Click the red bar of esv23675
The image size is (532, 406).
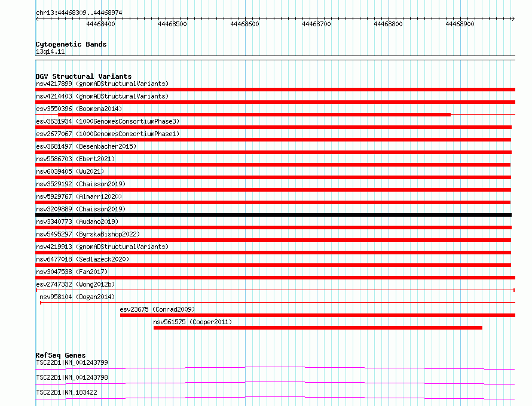pos(317,315)
